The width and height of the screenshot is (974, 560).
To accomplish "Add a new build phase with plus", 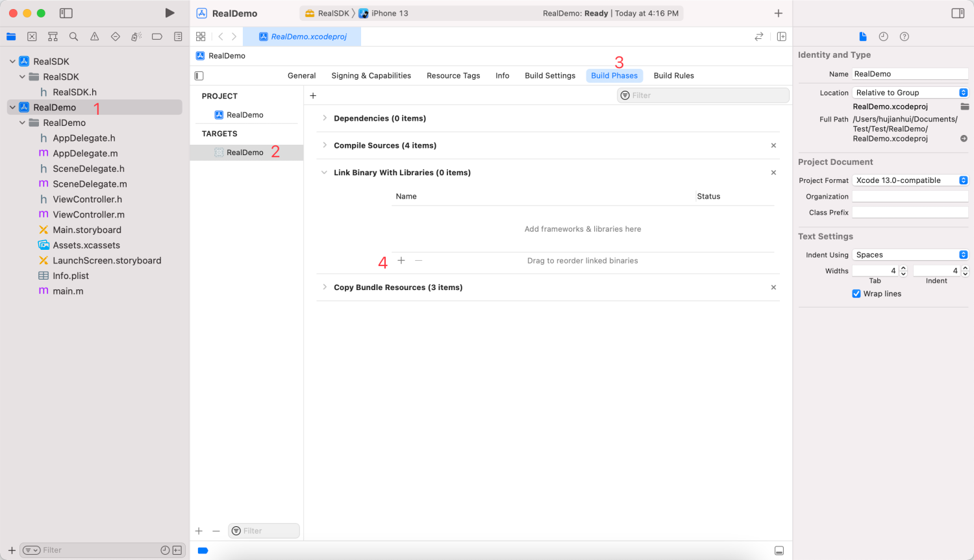I will click(x=313, y=95).
